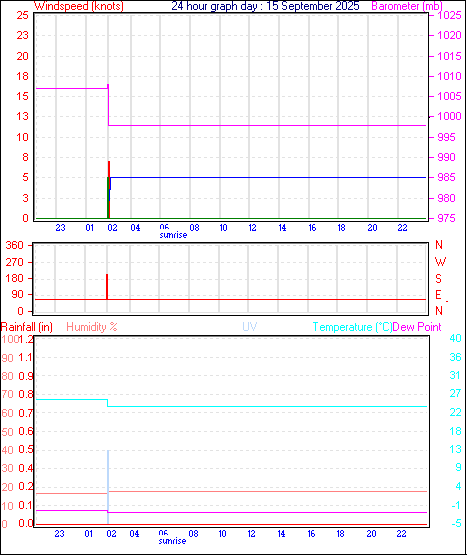The height and width of the screenshot is (559, 467).
Task: Click the magenta barometer pressure line
Action: point(267,125)
